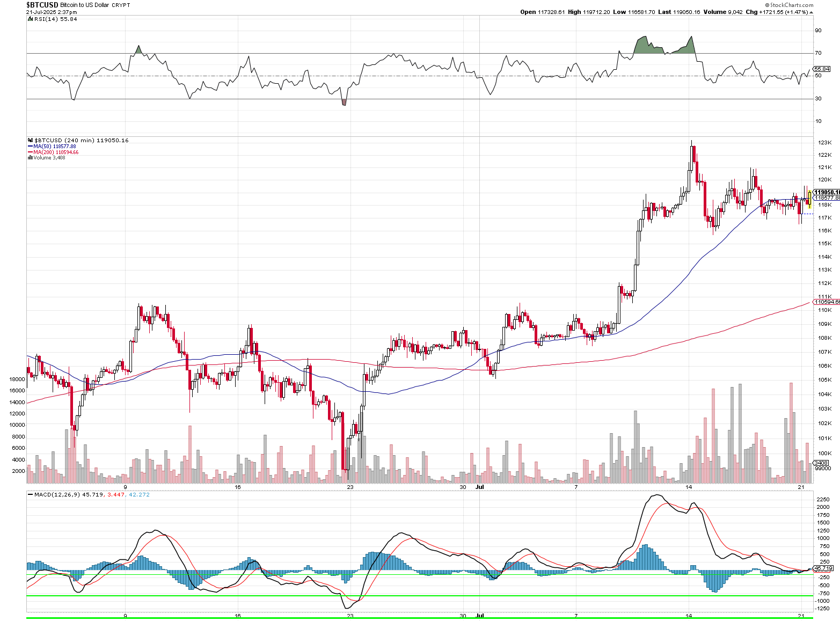
Task: Click the blue MA(50) legend line swatch
Action: (x=30, y=147)
